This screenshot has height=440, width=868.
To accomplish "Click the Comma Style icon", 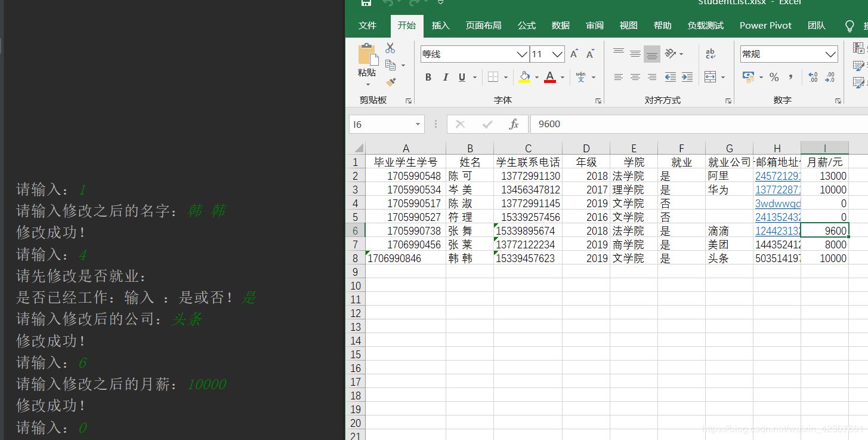I will coord(789,77).
